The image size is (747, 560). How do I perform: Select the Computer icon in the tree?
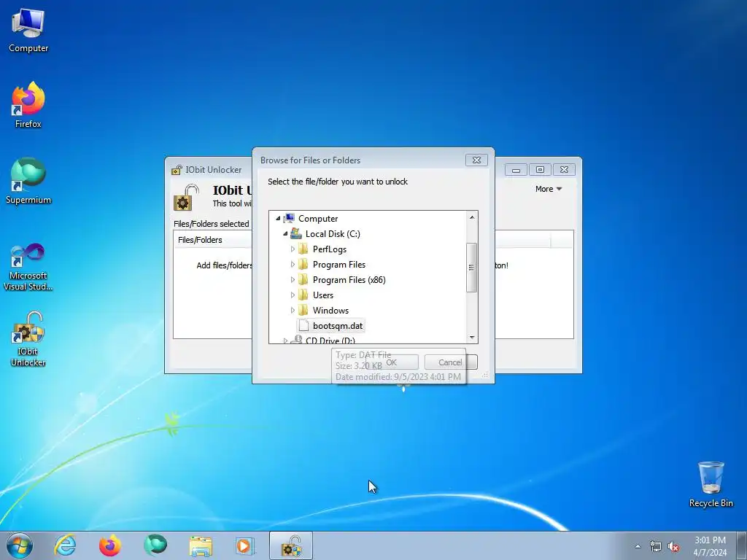(289, 218)
